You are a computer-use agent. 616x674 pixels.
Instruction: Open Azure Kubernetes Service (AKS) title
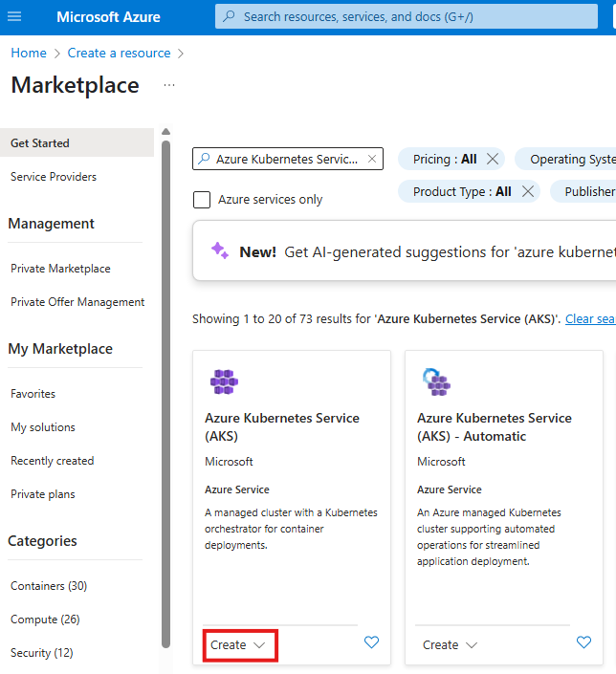pos(282,426)
